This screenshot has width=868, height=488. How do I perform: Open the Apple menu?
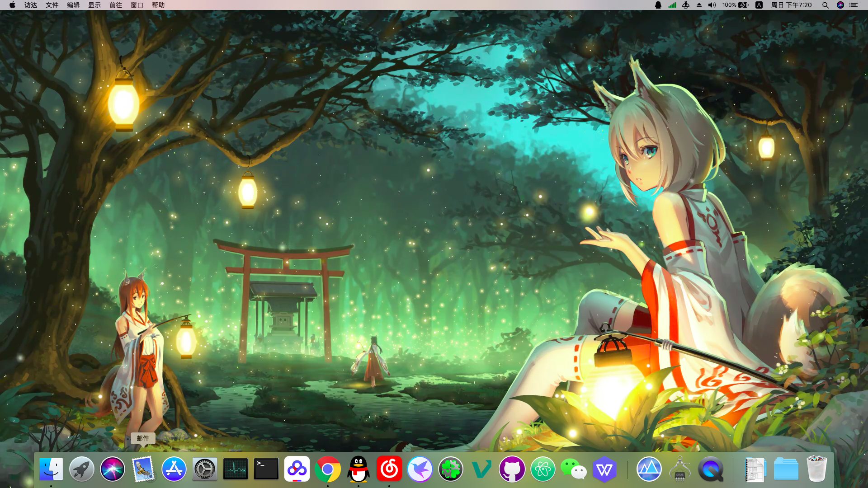click(12, 5)
